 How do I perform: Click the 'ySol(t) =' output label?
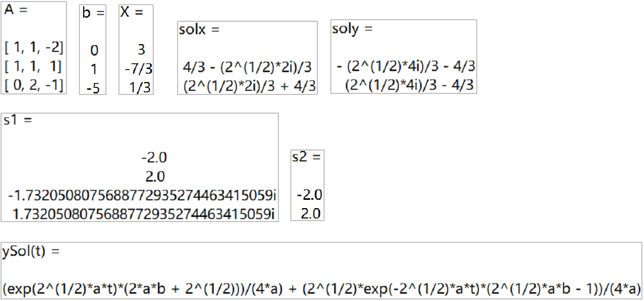click(x=31, y=252)
